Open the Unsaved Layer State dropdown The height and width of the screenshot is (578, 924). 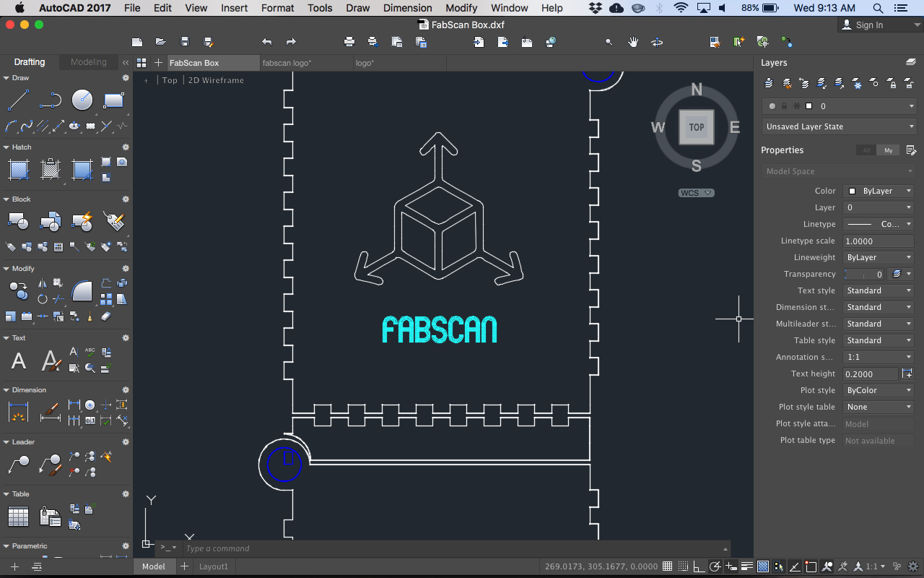pos(839,126)
